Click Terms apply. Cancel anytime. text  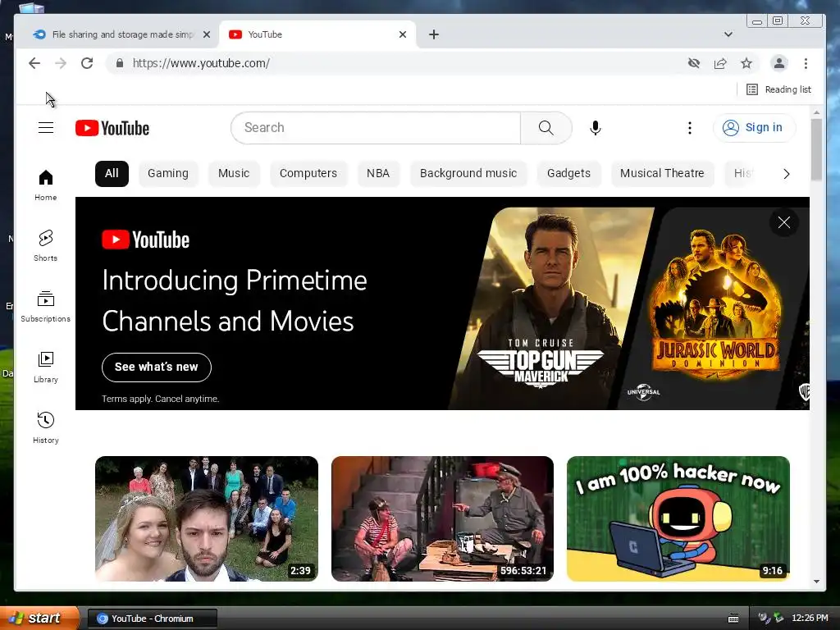161,399
